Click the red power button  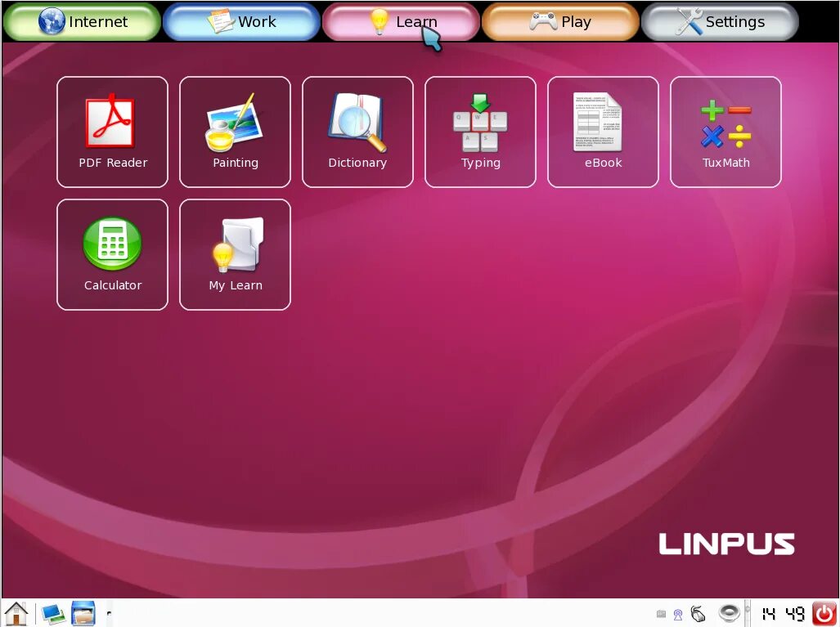[824, 614]
